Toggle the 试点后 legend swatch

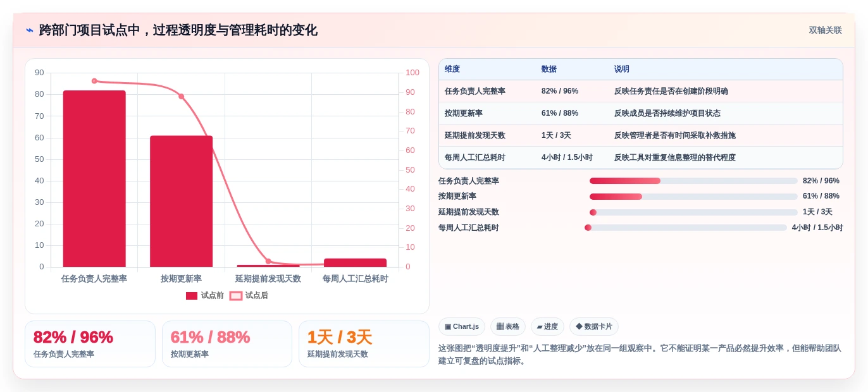(x=236, y=296)
